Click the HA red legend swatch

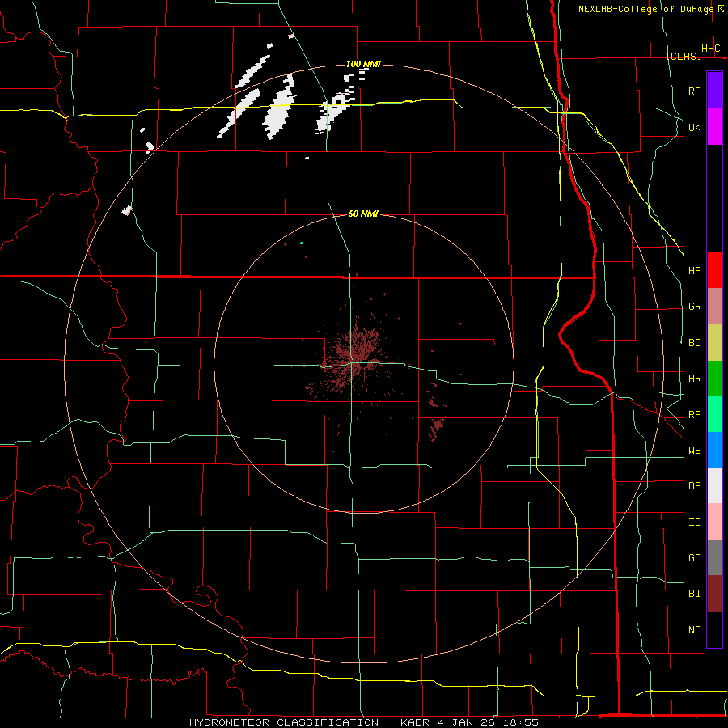(714, 270)
